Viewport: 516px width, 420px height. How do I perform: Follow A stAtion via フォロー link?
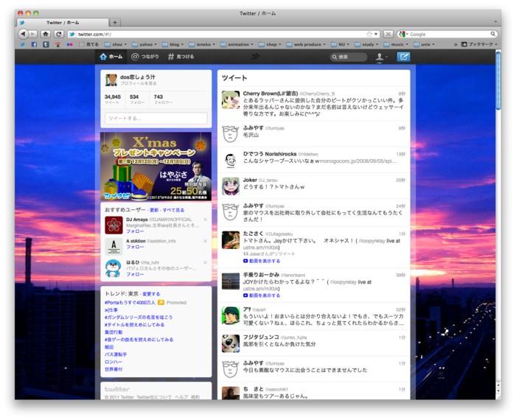coord(135,247)
